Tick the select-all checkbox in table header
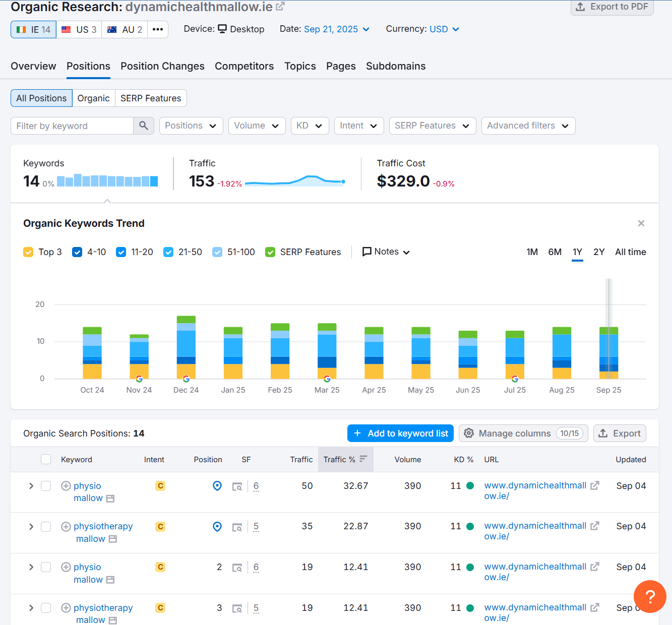 [x=46, y=459]
